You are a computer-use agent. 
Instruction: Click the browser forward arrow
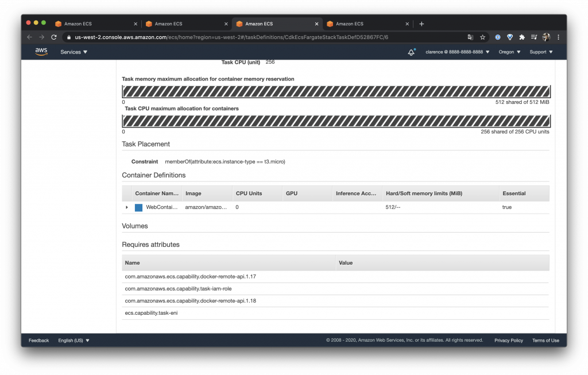point(41,37)
